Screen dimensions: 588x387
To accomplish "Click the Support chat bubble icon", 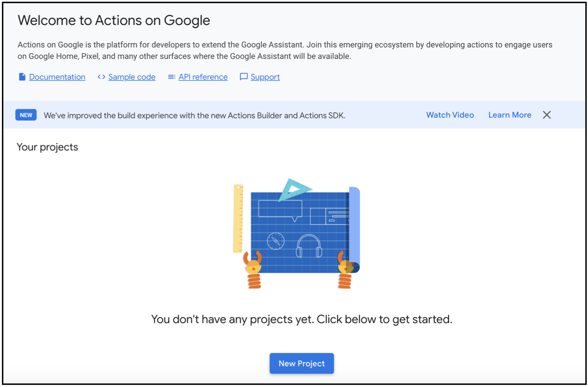I will (244, 77).
